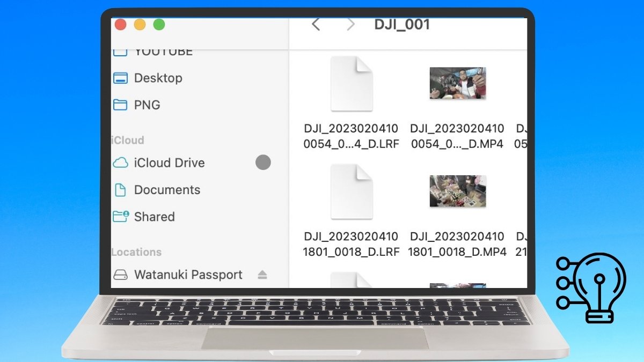Close the Finder window with red button
644x362 pixels.
click(120, 24)
